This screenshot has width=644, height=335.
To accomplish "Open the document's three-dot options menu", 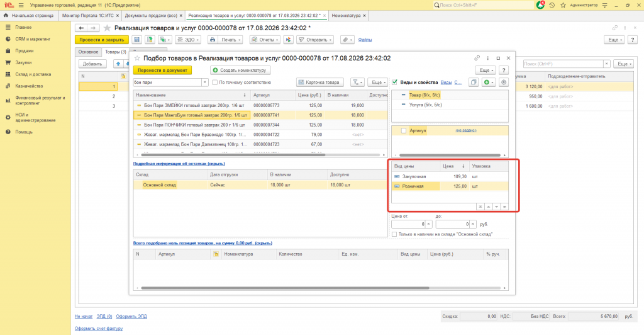I will [625, 28].
